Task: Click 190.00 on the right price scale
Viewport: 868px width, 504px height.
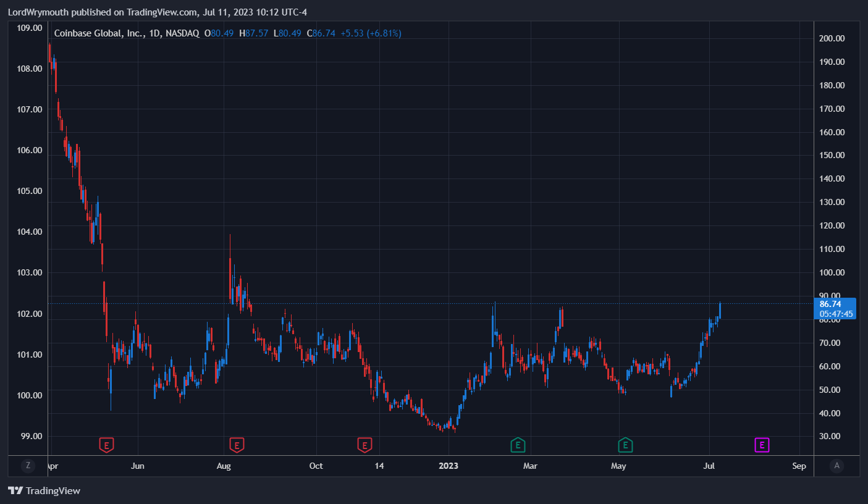Action: point(832,62)
